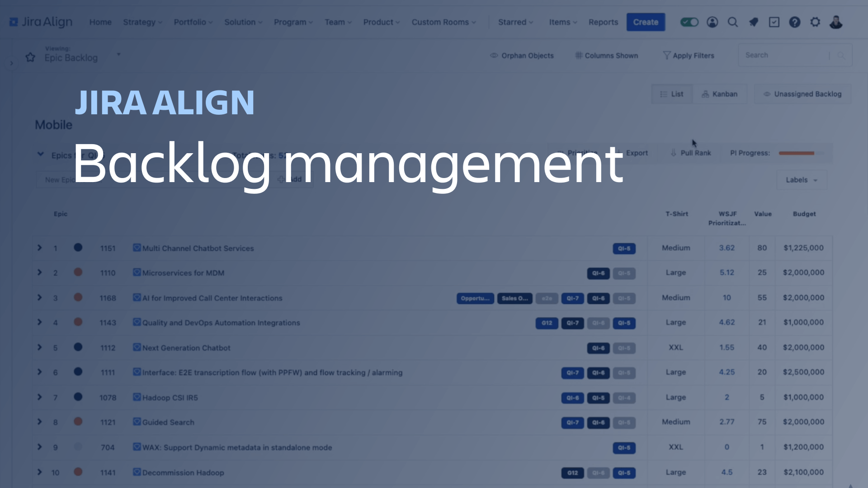Click the PI Progress progress bar slider
Image resolution: width=868 pixels, height=488 pixels.
point(799,153)
